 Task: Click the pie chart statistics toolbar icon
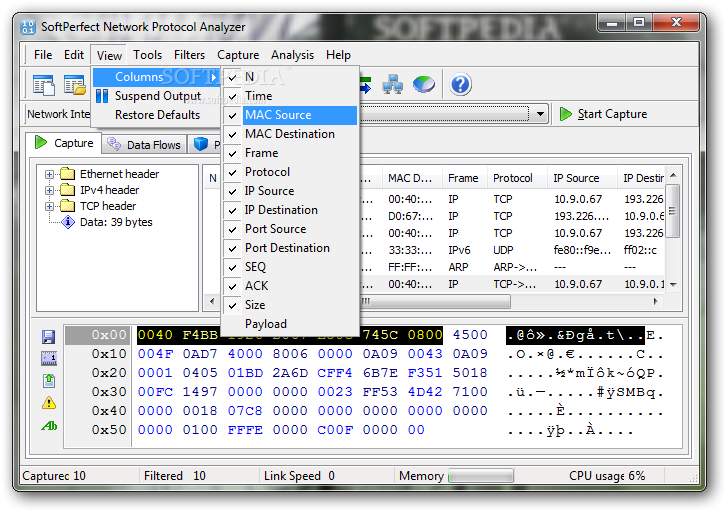[x=424, y=85]
